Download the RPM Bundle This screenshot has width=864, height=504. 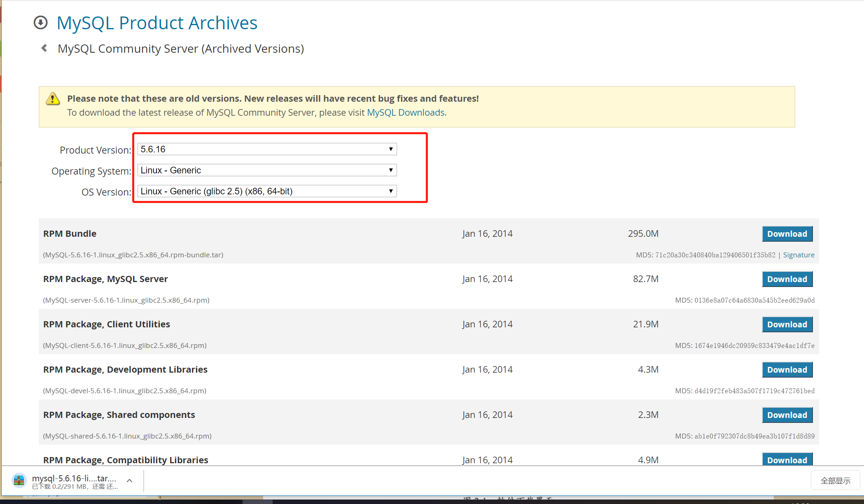pyautogui.click(x=787, y=234)
